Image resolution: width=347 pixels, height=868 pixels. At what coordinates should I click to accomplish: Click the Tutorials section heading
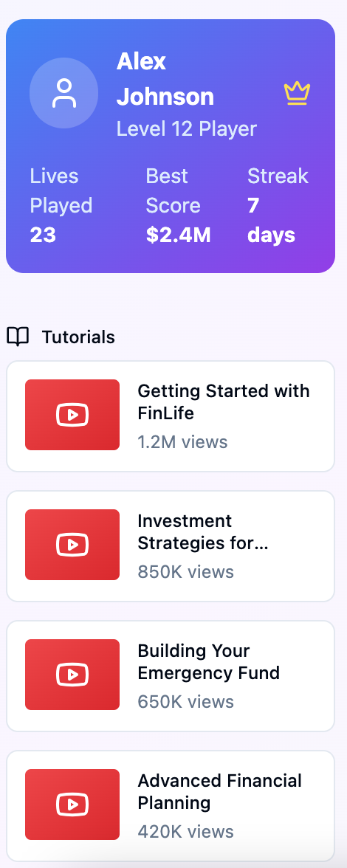pyautogui.click(x=78, y=337)
